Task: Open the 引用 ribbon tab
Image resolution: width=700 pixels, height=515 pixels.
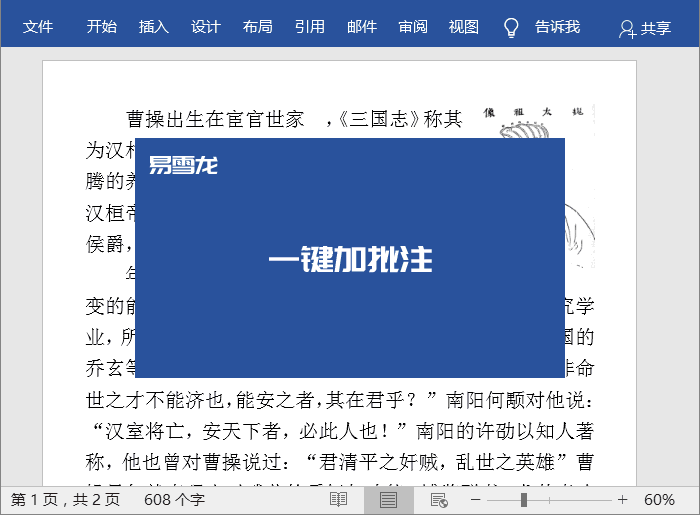Action: 309,27
